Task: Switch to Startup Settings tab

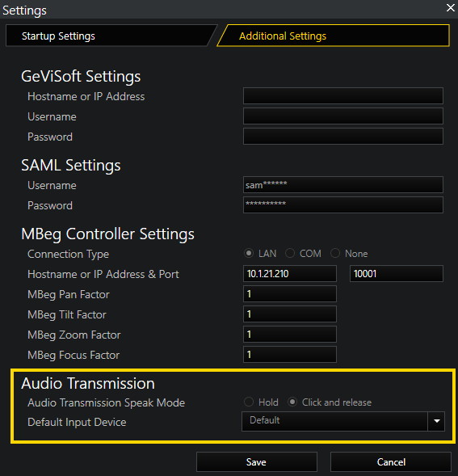Action: 111,36
